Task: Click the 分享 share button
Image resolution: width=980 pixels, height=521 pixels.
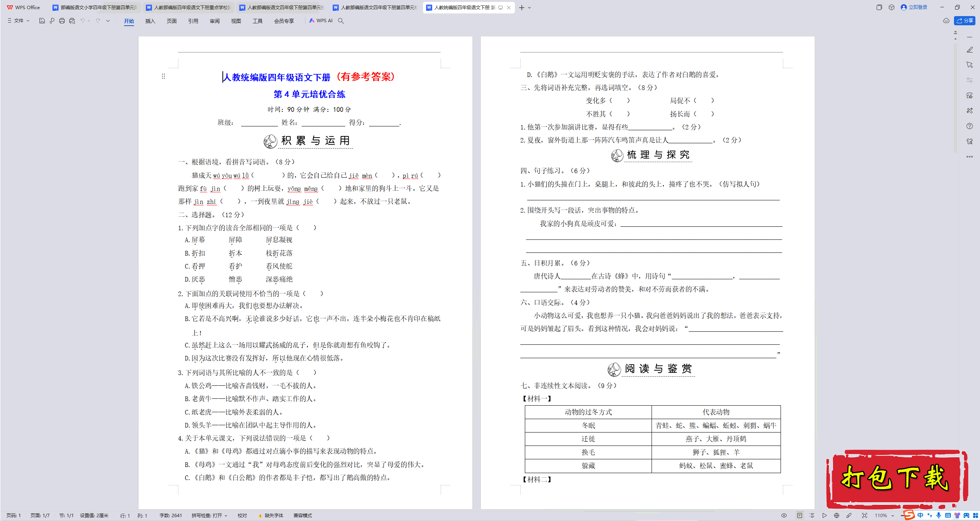Action: pos(964,21)
